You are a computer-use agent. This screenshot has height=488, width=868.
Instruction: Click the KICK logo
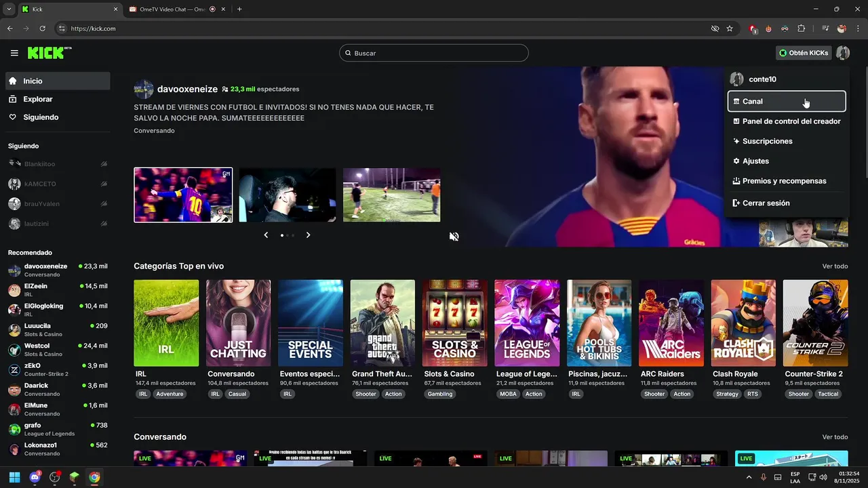tap(49, 53)
